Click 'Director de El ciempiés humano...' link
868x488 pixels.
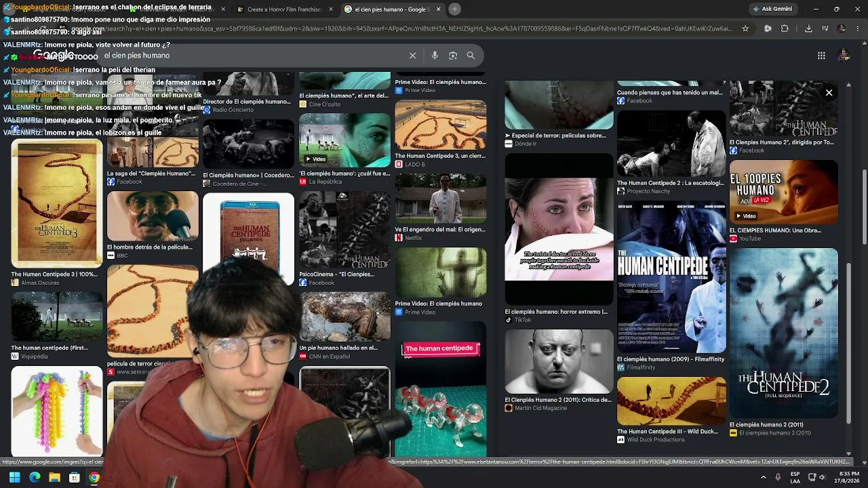247,102
